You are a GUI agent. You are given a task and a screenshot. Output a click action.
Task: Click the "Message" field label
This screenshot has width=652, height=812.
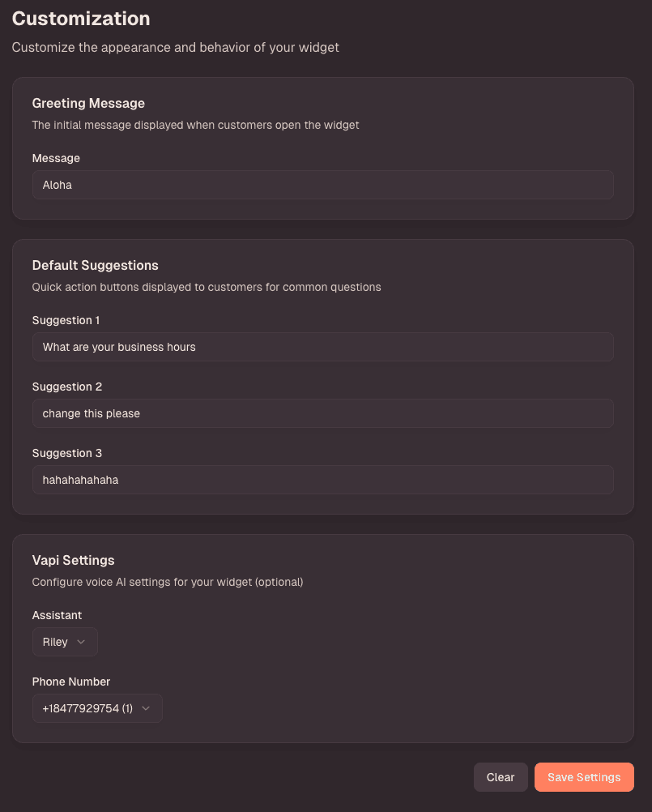point(56,158)
